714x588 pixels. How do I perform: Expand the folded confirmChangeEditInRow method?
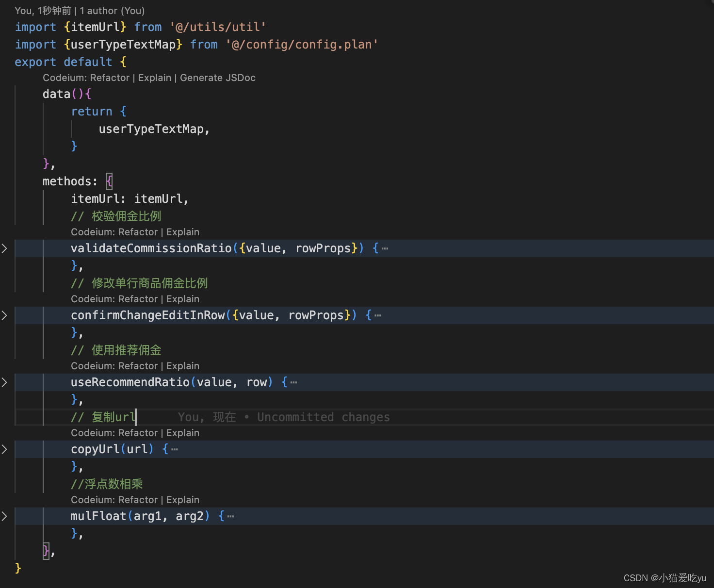(4, 315)
